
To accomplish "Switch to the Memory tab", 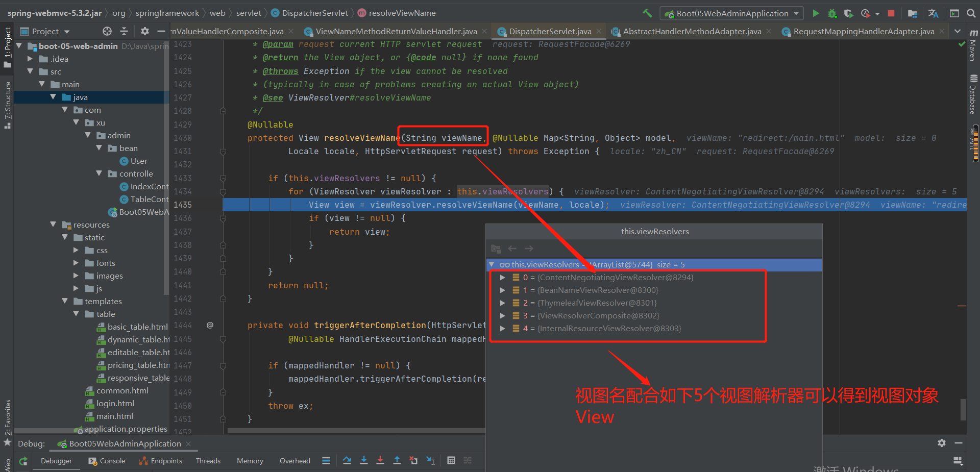I will [250, 461].
